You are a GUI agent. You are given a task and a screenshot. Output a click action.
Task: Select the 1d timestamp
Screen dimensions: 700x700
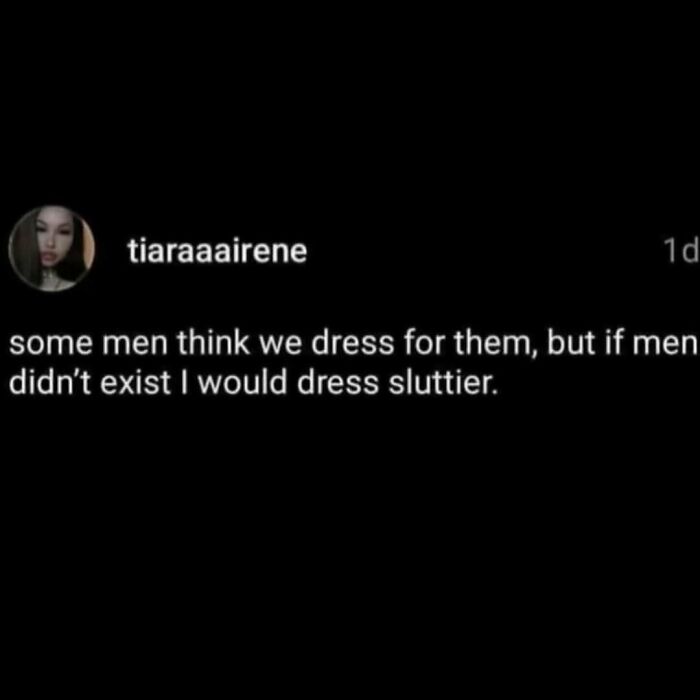point(681,250)
